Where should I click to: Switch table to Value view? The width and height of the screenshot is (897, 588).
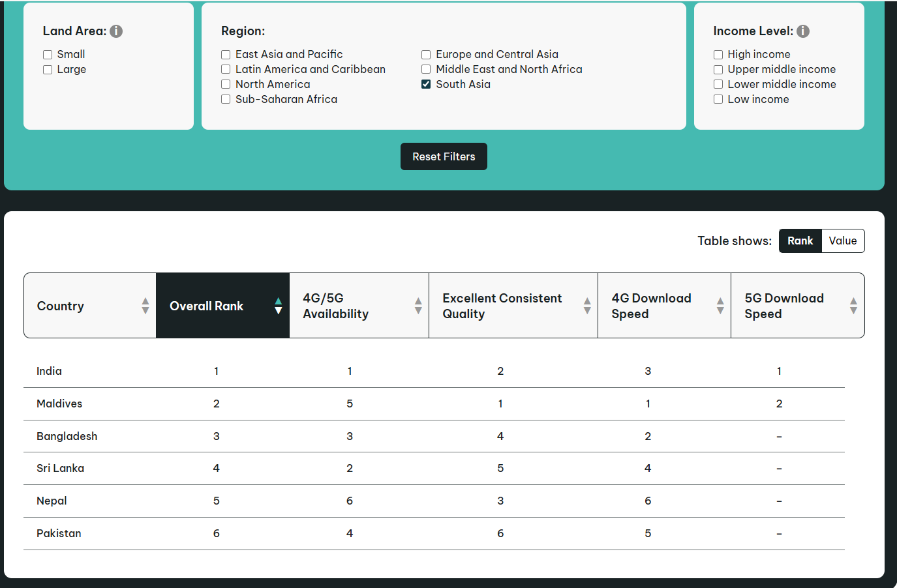click(843, 241)
